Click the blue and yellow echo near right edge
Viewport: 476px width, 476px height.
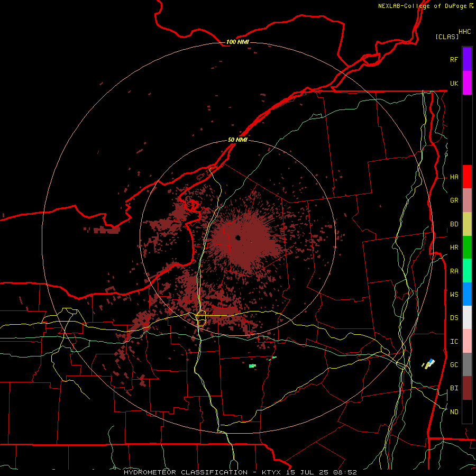coord(428,363)
